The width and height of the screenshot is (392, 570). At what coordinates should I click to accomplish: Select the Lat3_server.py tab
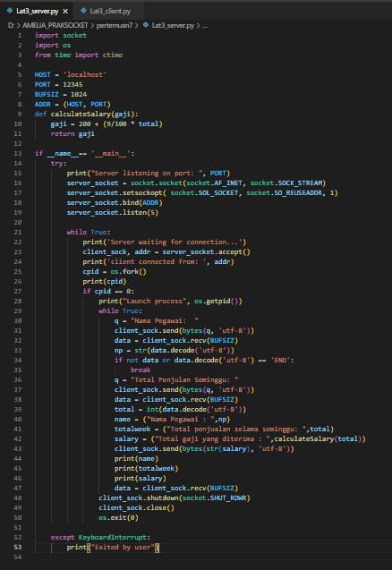coord(37,11)
